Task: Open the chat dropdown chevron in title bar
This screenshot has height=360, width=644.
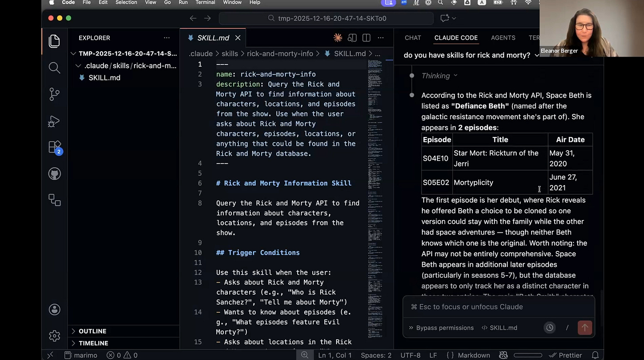Action: (x=454, y=18)
